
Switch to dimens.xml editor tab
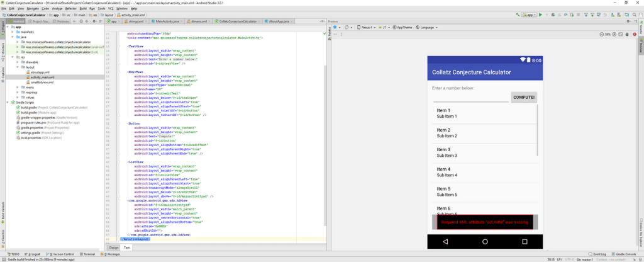pos(199,21)
